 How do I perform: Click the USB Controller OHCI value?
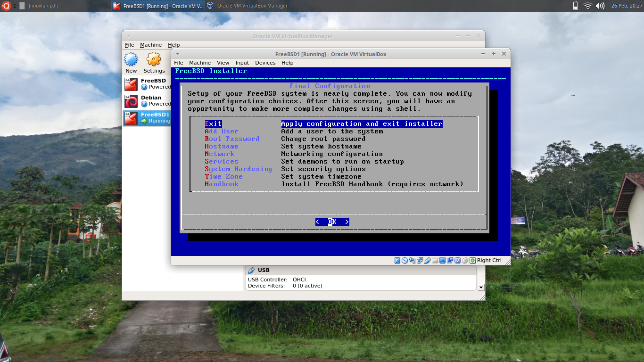tap(299, 280)
